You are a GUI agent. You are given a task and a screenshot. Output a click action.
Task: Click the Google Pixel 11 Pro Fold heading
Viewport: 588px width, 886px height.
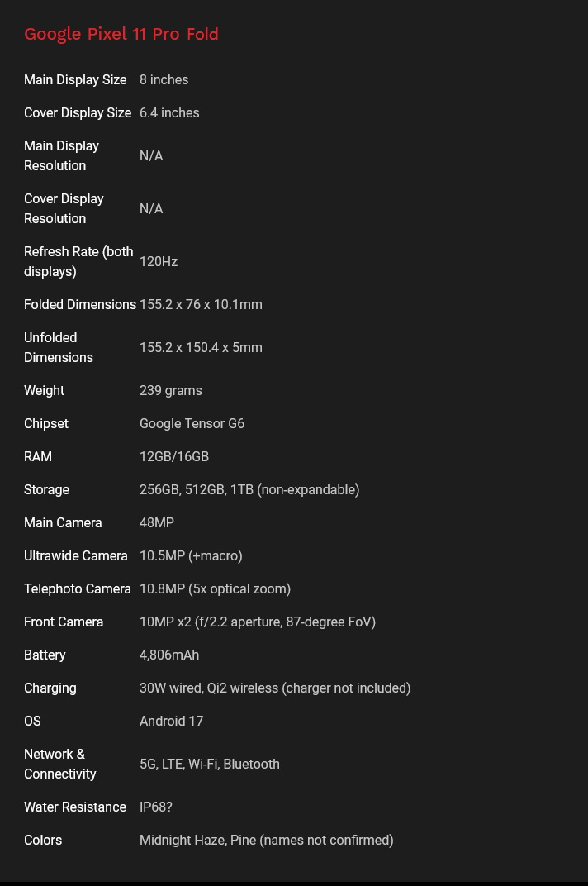point(121,34)
